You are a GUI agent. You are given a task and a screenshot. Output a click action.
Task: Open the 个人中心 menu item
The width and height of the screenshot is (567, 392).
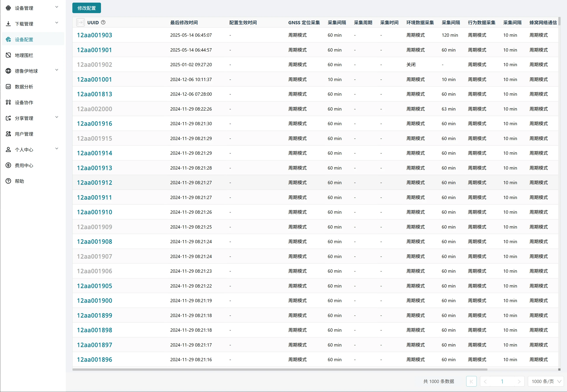24,150
